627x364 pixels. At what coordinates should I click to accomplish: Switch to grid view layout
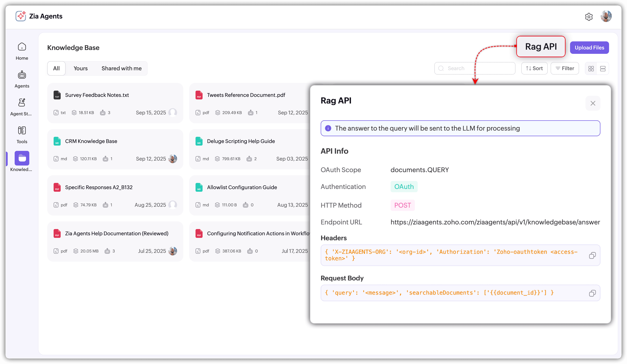(591, 69)
